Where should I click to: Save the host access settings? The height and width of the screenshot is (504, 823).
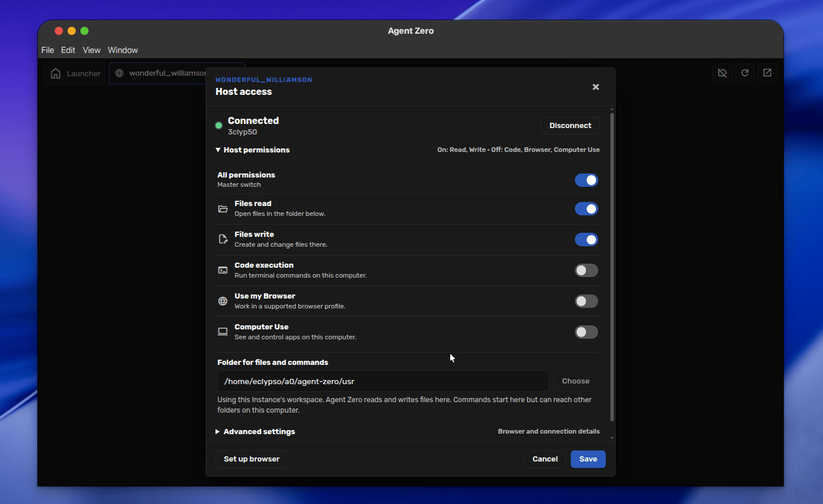pos(588,459)
